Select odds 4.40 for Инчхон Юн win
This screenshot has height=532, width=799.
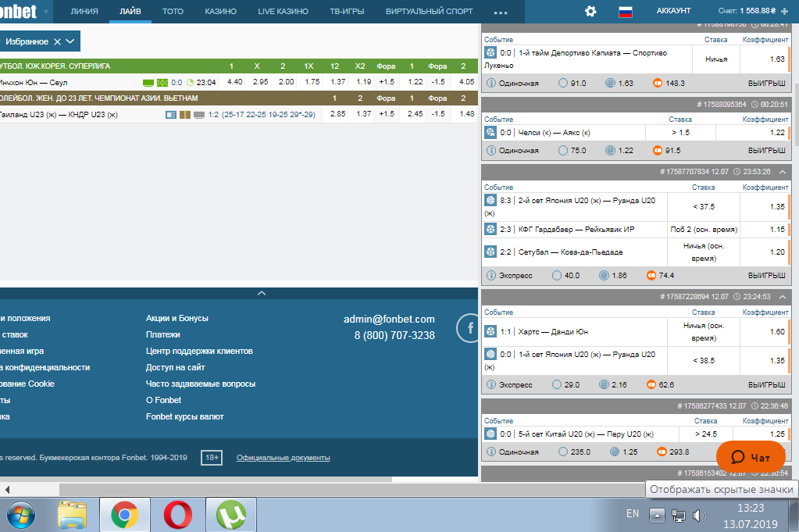[x=234, y=82]
